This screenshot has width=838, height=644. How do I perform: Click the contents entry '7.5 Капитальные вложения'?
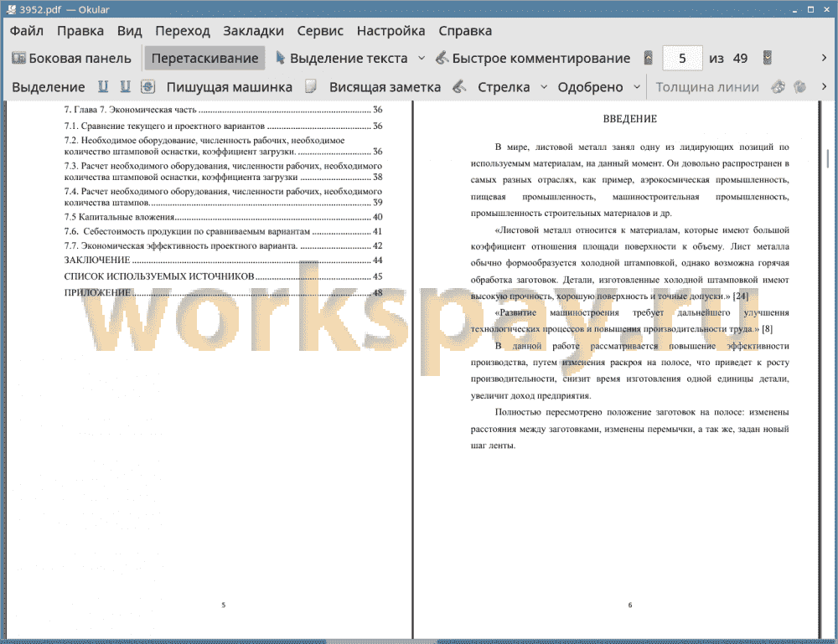point(224,218)
